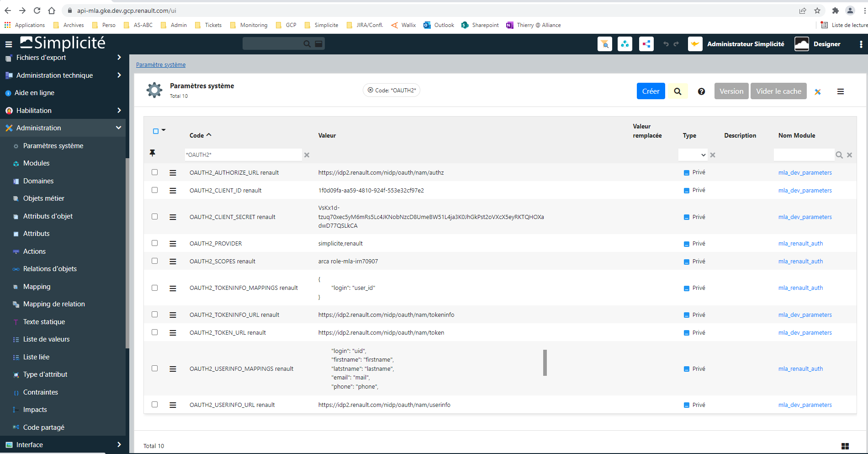The width and height of the screenshot is (868, 454).
Task: Reload the page in the browser
Action: tap(37, 11)
